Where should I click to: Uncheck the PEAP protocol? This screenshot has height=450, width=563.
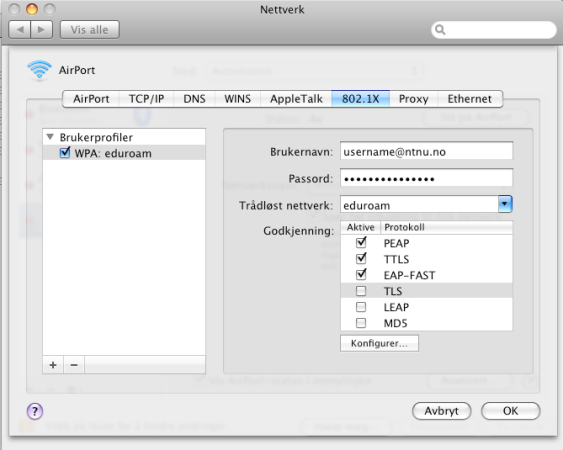(x=361, y=243)
